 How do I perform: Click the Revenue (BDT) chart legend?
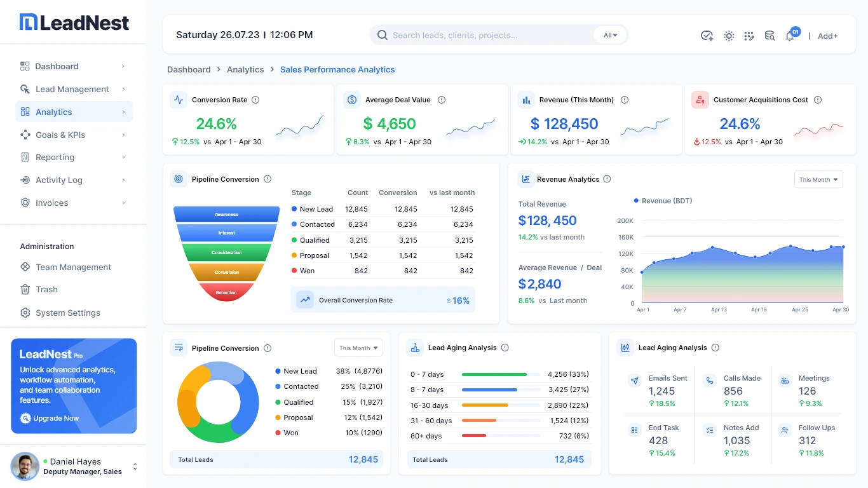663,201
